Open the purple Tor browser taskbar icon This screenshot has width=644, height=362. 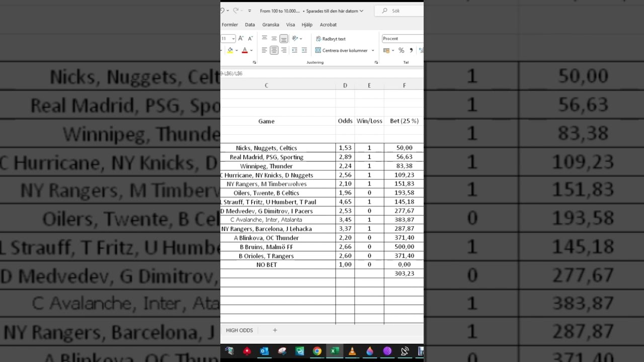coord(387,351)
